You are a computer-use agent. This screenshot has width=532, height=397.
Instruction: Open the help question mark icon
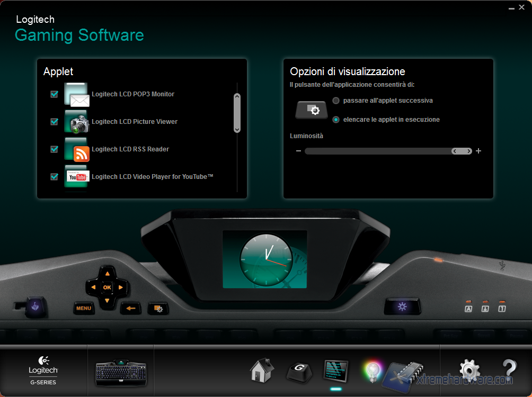pos(509,371)
